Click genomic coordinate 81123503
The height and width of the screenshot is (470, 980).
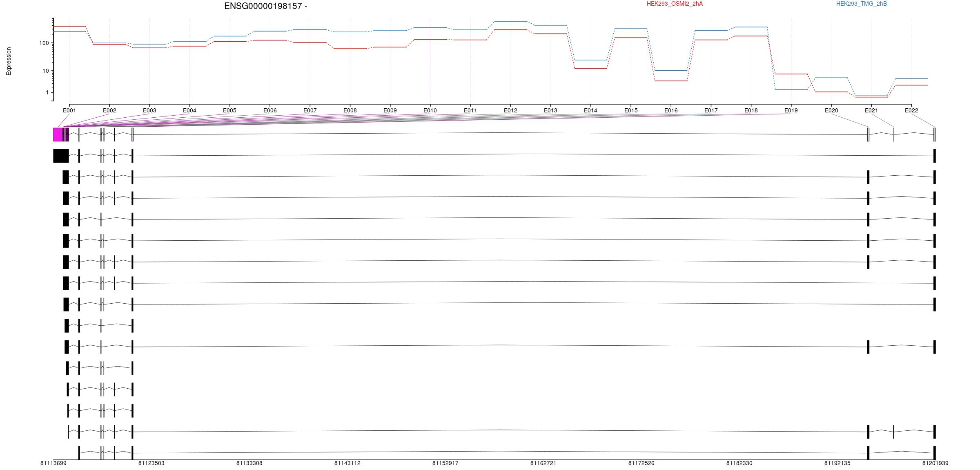[x=151, y=463]
